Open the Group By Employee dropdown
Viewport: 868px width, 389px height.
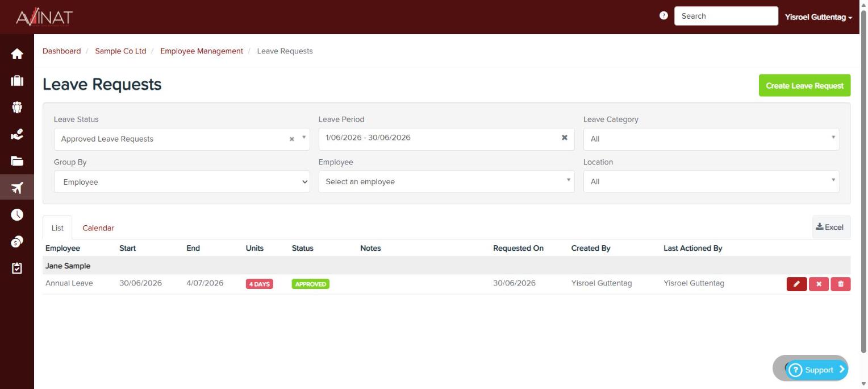coord(182,182)
